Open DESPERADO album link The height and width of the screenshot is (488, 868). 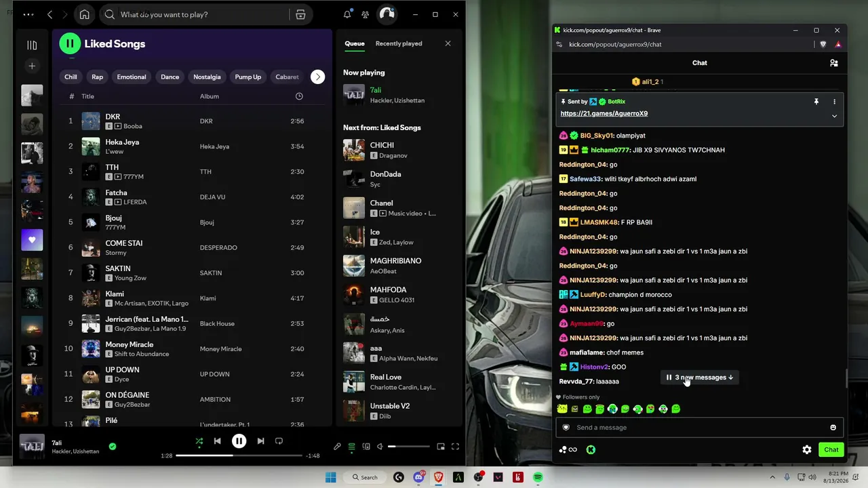218,247
